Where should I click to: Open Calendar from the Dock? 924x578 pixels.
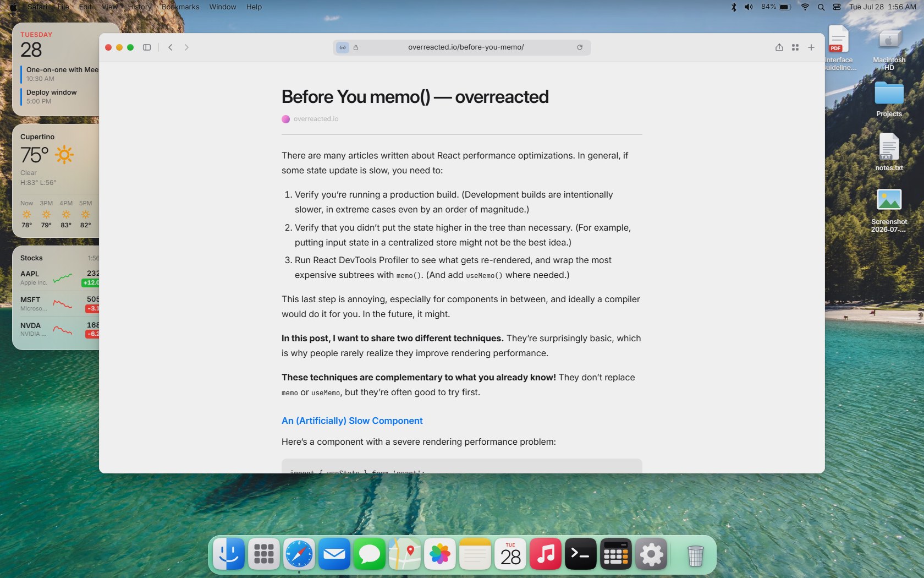coord(510,554)
